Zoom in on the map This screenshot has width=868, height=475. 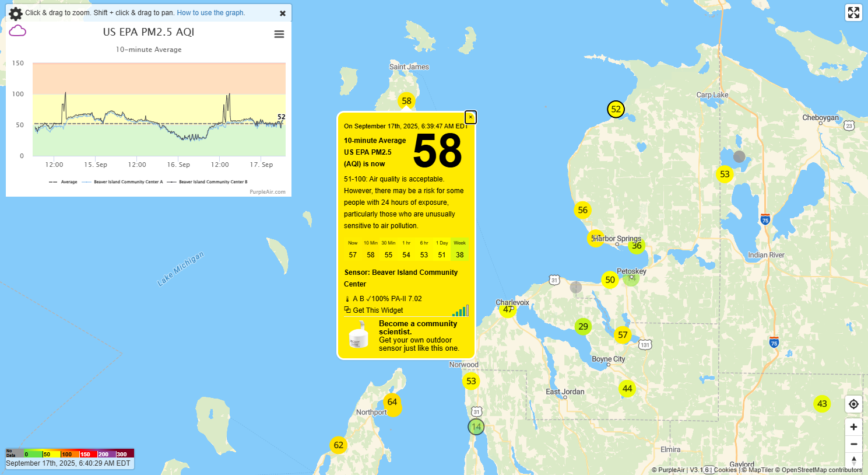[x=853, y=427]
